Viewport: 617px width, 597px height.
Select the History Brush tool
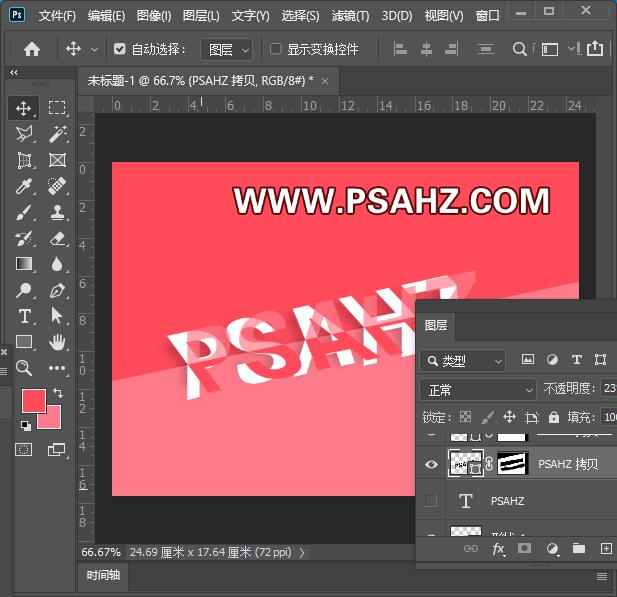(24, 238)
